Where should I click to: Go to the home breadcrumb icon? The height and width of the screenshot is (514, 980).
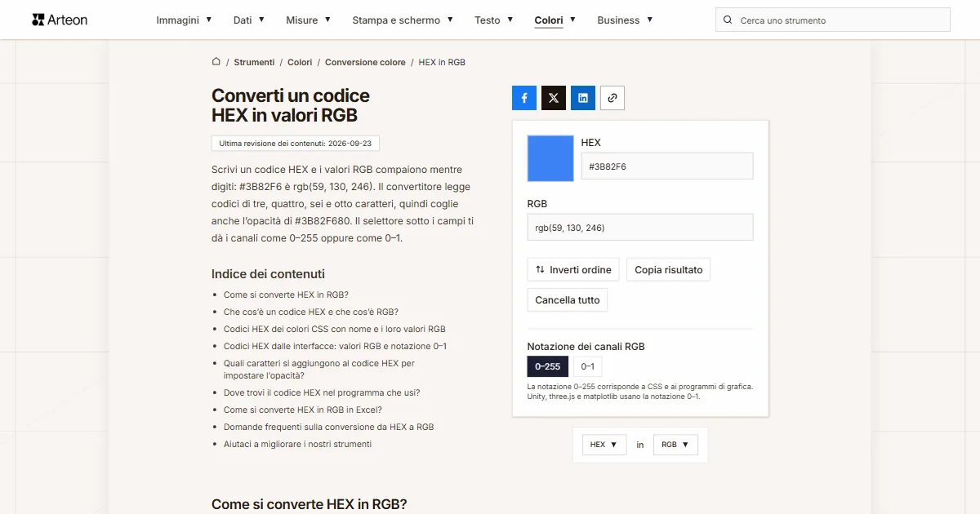pyautogui.click(x=216, y=62)
